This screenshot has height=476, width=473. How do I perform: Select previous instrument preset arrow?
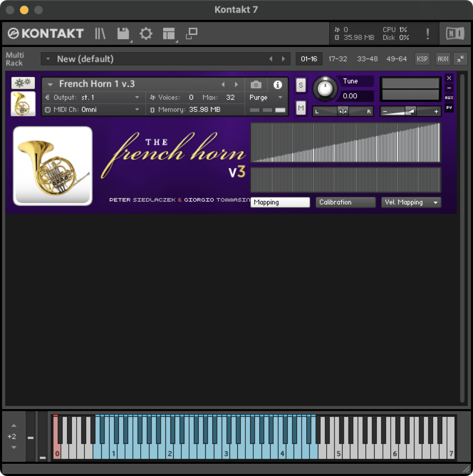click(x=223, y=85)
